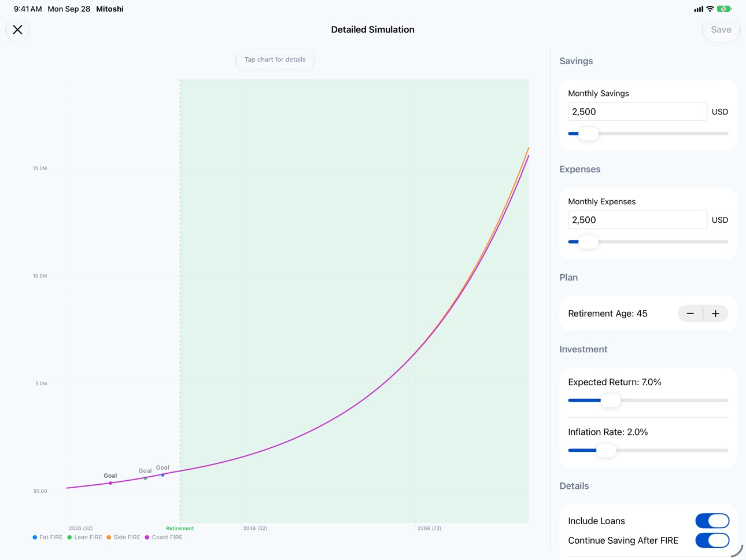Click the '2026 (32)' axis label

click(x=81, y=528)
